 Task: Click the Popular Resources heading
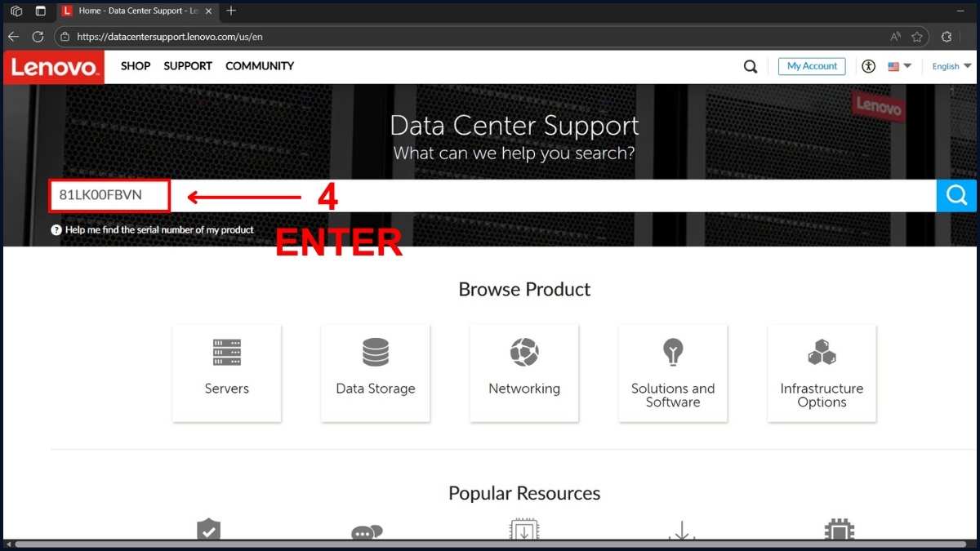pos(524,493)
